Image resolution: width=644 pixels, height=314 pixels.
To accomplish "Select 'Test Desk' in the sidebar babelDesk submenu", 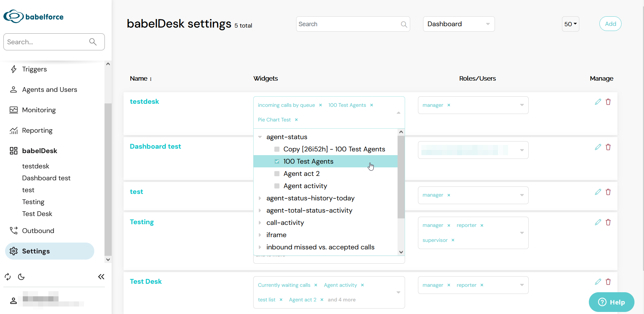I will pos(37,214).
